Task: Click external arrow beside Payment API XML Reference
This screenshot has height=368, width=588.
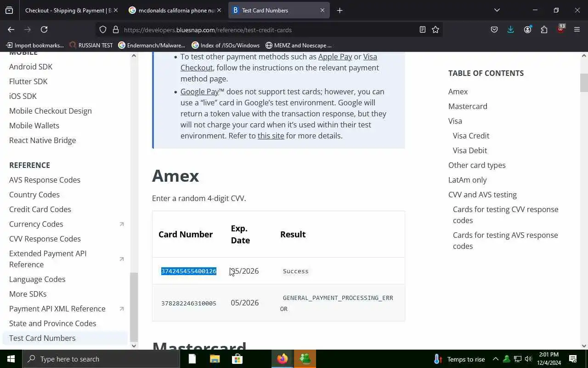Action: tap(122, 309)
